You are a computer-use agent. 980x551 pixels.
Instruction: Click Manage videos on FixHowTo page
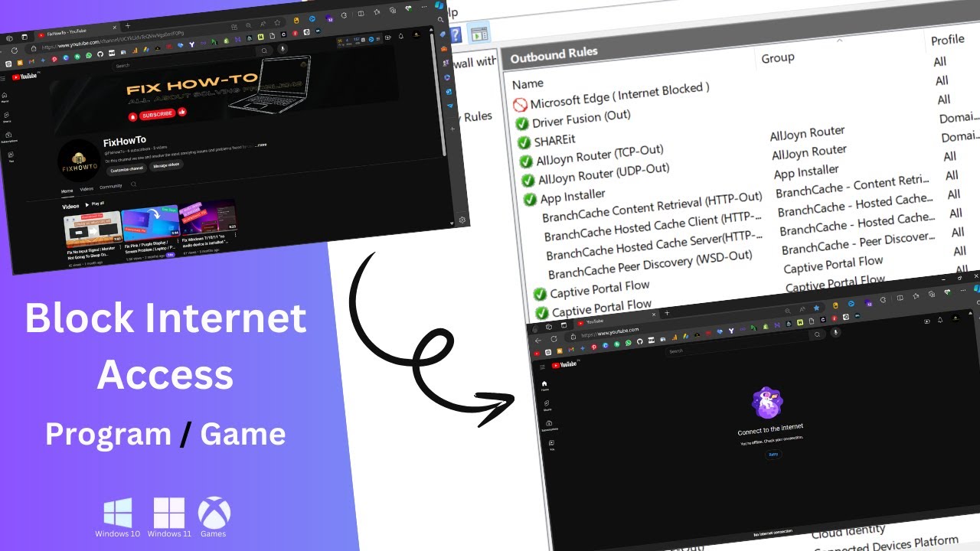[166, 165]
